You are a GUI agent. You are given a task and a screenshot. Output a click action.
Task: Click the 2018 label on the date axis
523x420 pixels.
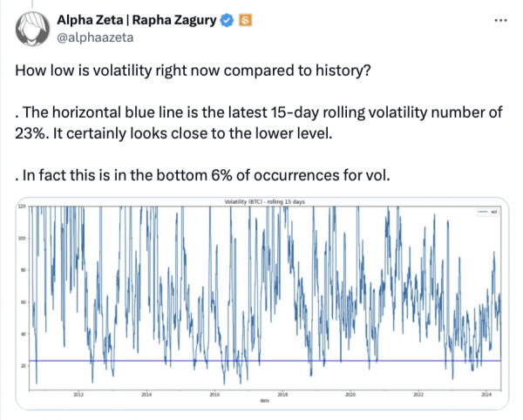tap(282, 395)
